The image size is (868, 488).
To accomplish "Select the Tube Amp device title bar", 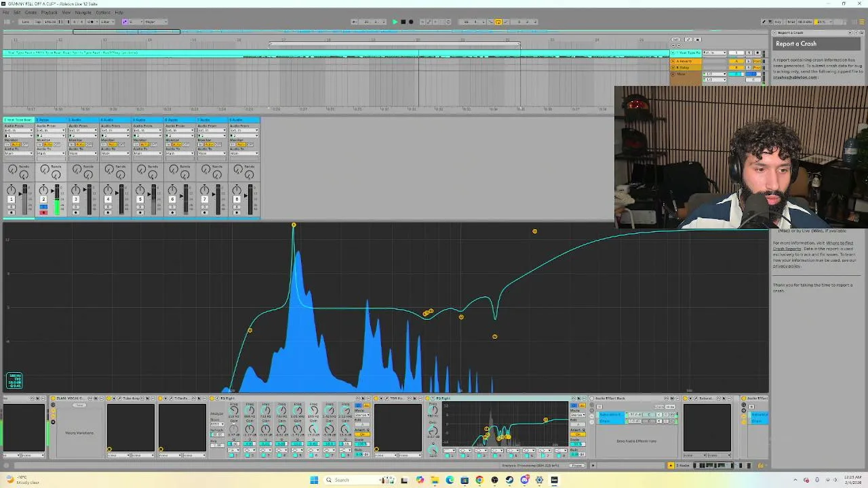I will tap(131, 398).
